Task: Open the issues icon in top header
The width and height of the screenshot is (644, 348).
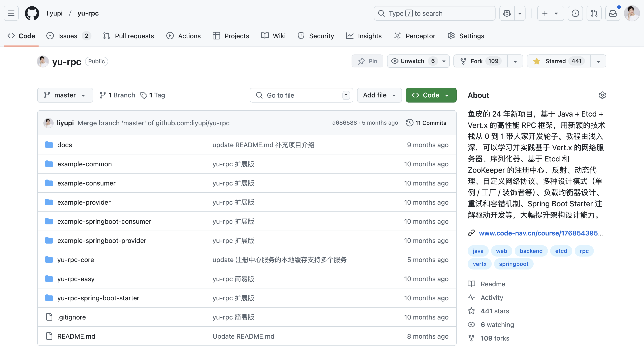Action: (575, 13)
